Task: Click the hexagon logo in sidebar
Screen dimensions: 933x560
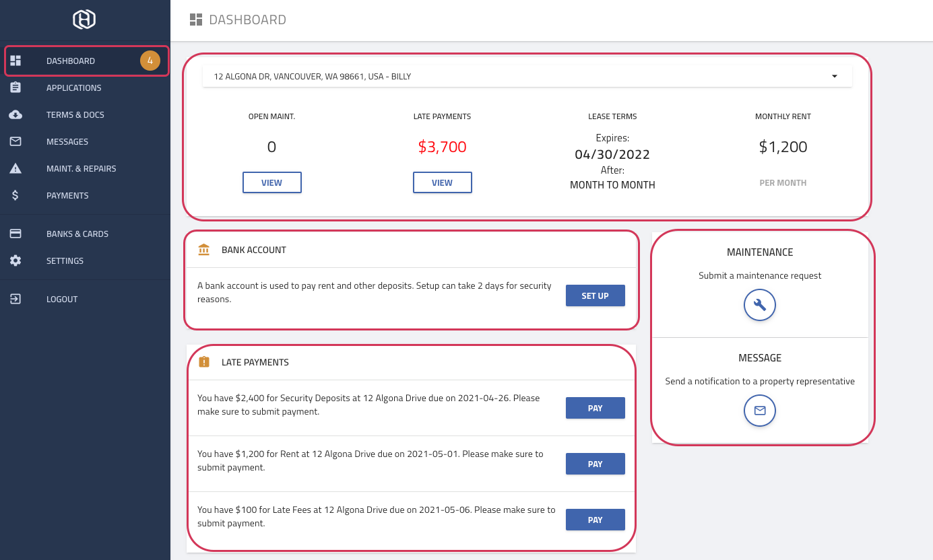Action: pos(84,20)
